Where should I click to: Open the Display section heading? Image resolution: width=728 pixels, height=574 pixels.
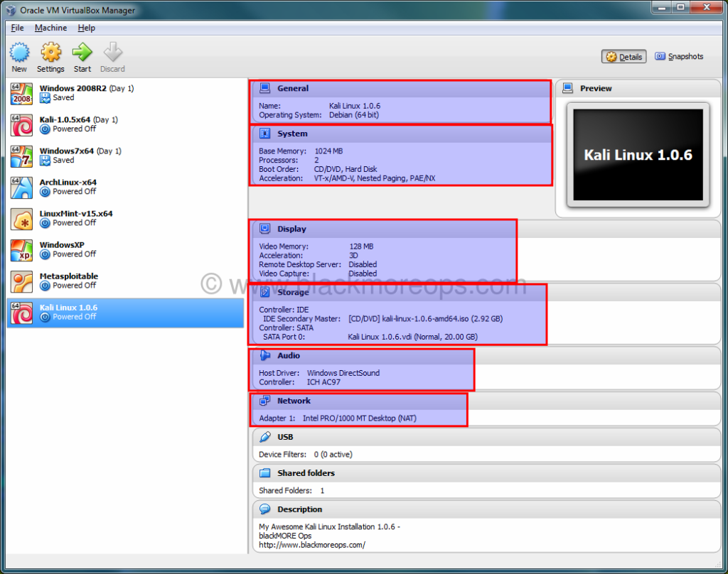tap(291, 229)
